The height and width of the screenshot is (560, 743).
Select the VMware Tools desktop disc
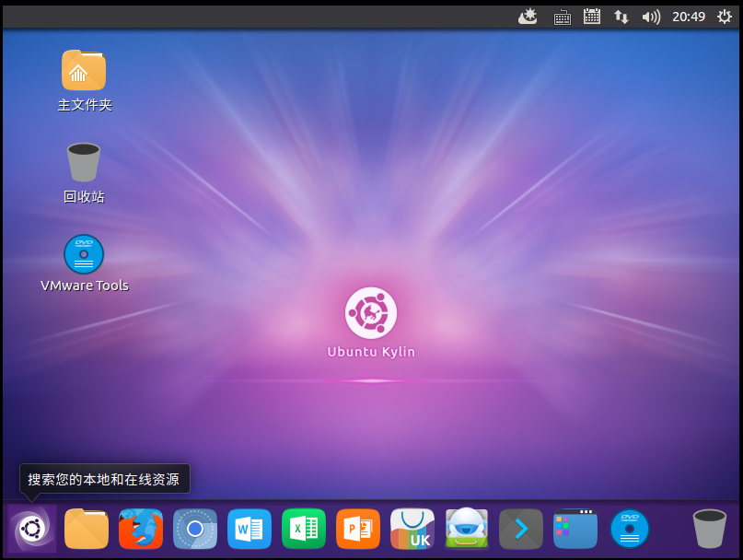[x=84, y=254]
